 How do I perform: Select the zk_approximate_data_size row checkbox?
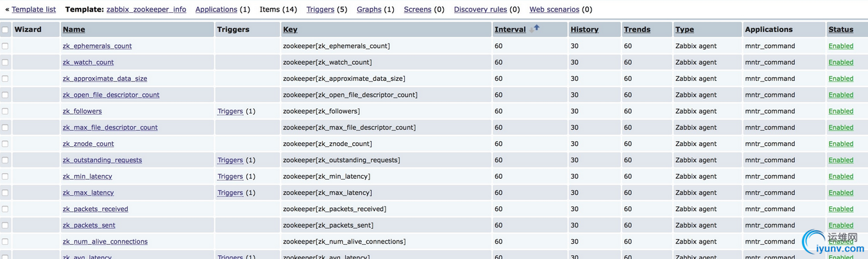click(5, 79)
